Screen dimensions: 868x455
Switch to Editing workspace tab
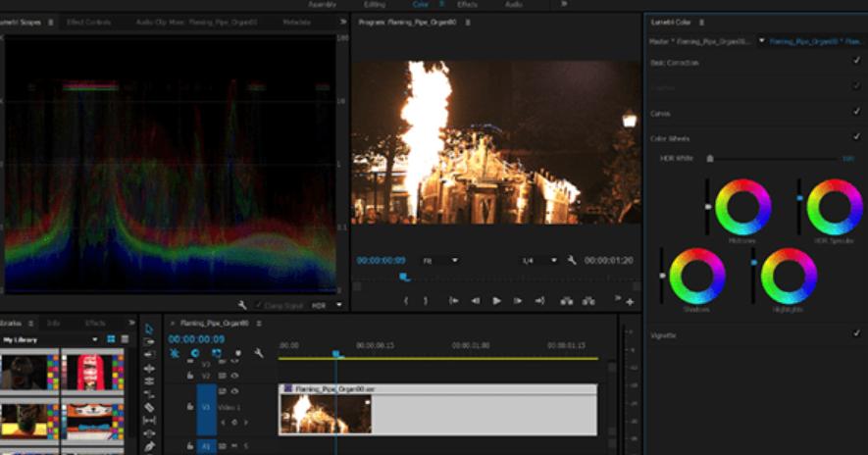(375, 5)
